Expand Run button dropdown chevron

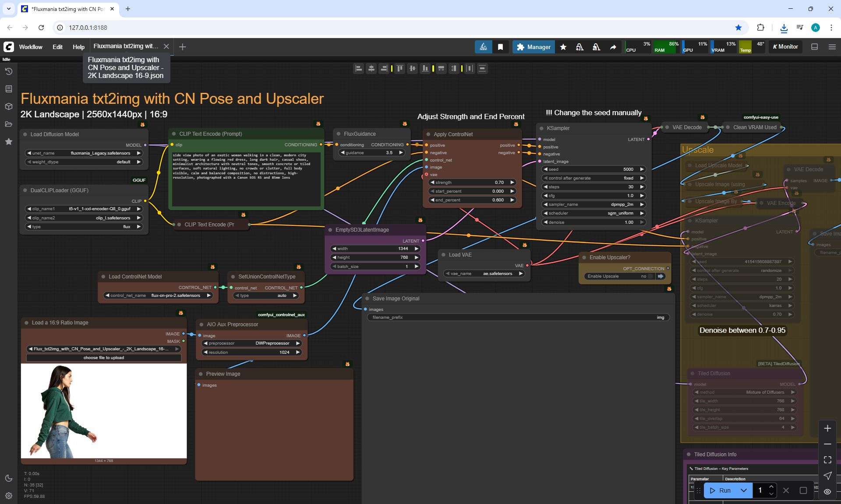point(743,490)
